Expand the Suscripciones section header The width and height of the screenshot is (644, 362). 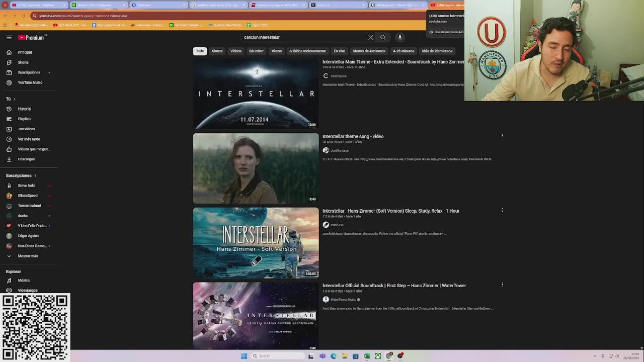[x=22, y=175]
